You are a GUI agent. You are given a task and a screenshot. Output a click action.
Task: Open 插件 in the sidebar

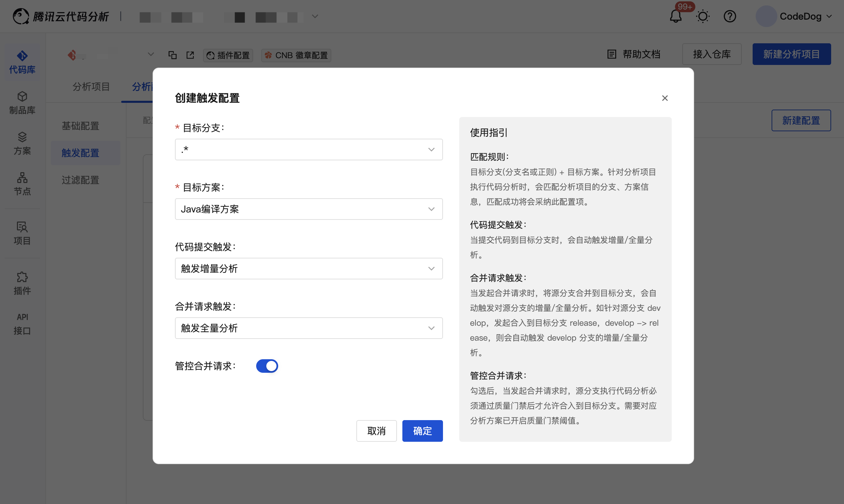pyautogui.click(x=22, y=283)
